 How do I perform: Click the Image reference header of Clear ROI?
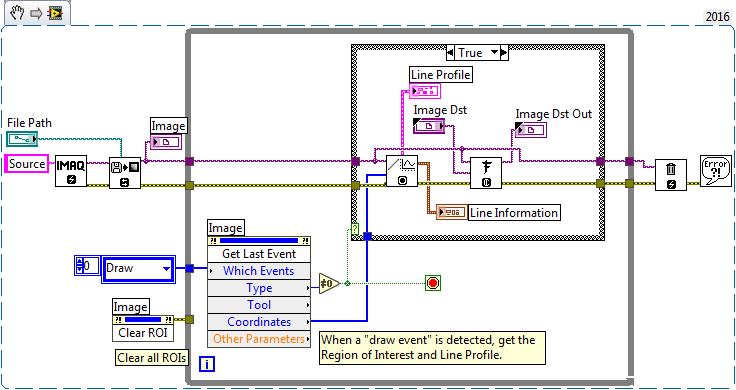coord(143,320)
